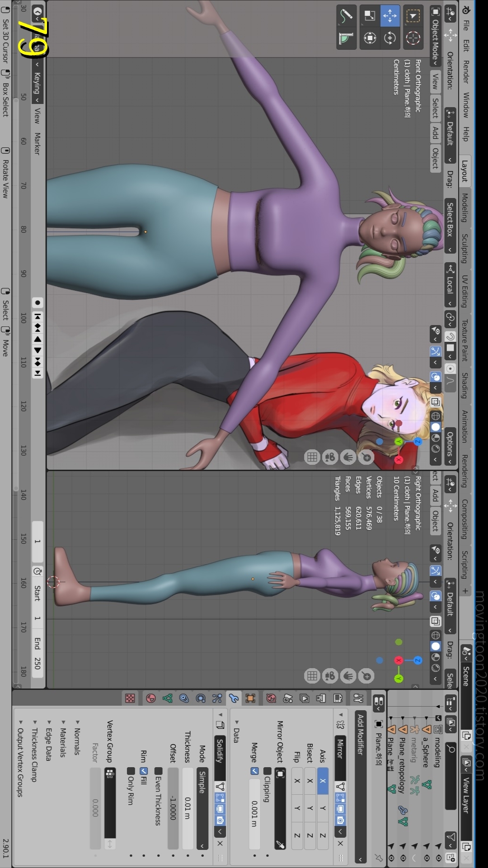The image size is (488, 868).
Task: Open the Drag Select Box dropdown
Action: pyautogui.click(x=450, y=227)
